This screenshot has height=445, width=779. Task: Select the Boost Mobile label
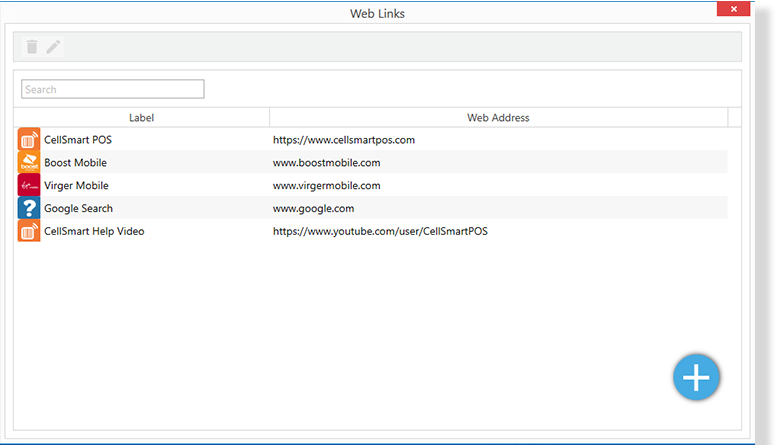click(76, 162)
